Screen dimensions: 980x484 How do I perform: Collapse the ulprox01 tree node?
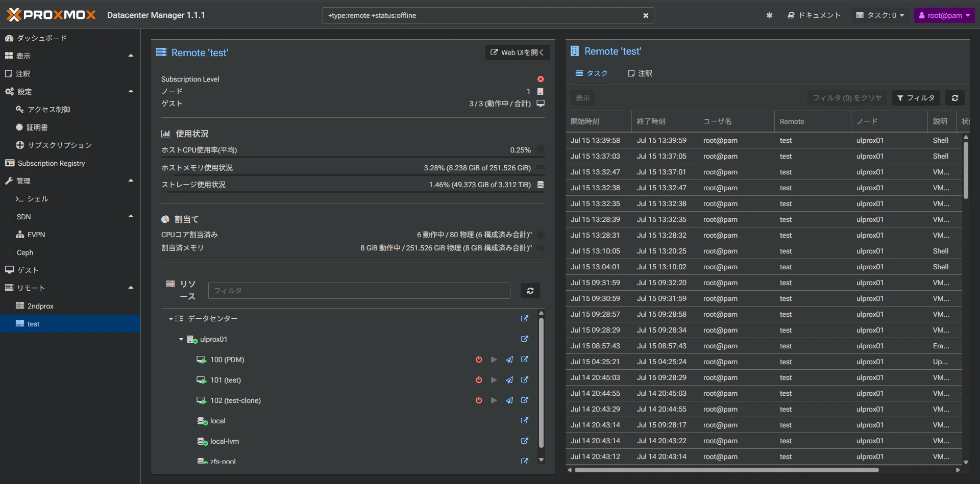point(181,339)
